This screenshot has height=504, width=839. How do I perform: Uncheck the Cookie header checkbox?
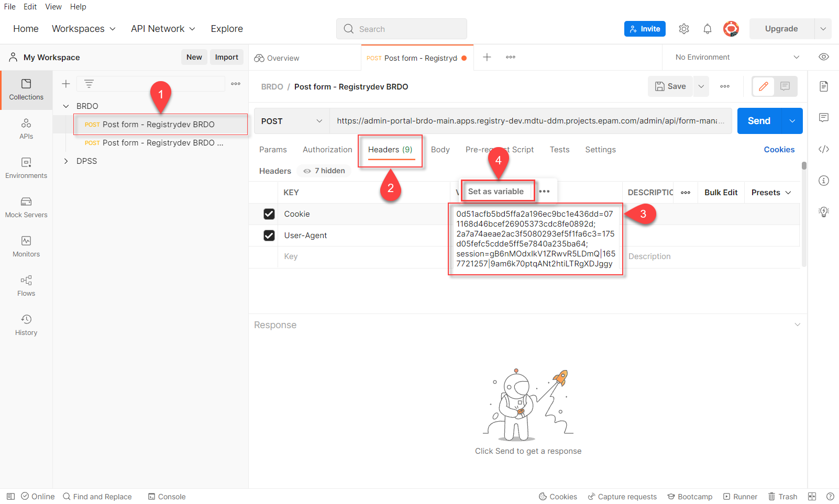tap(269, 214)
